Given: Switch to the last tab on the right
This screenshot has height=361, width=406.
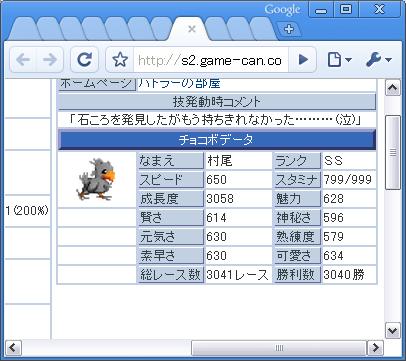Looking at the screenshot, I should point(262,29).
